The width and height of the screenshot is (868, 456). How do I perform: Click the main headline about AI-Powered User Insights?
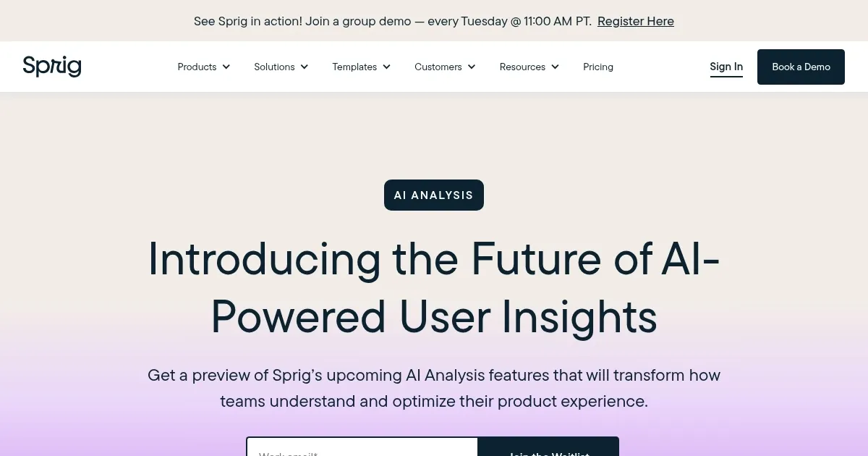click(x=434, y=287)
